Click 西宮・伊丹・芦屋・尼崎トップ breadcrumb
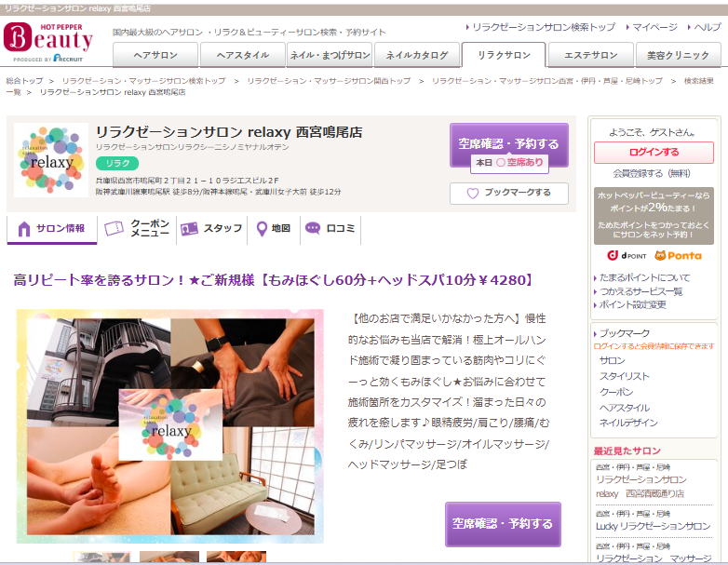The height and width of the screenshot is (565, 728). click(x=547, y=81)
